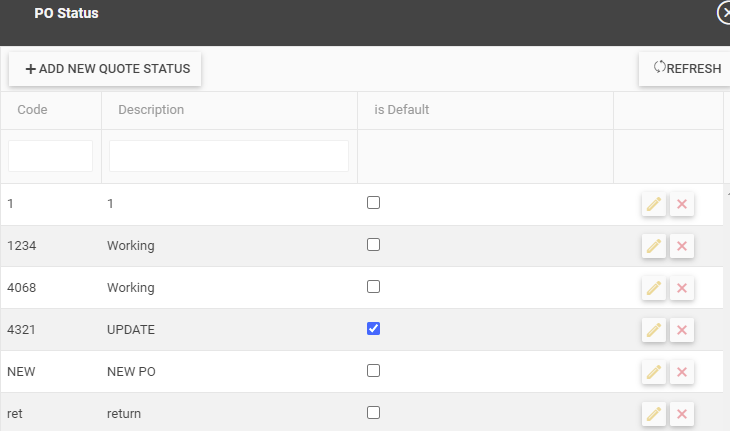Click Add New Quote Status button
The width and height of the screenshot is (730, 431).
[106, 69]
